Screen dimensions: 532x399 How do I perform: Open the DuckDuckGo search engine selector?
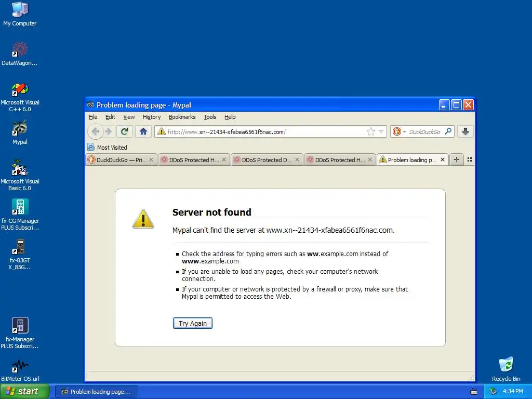pyautogui.click(x=398, y=131)
